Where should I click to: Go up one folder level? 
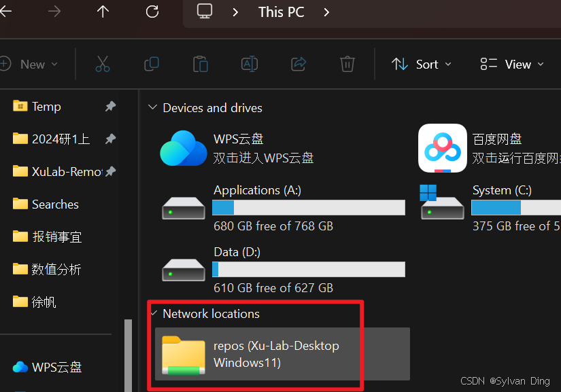(103, 12)
